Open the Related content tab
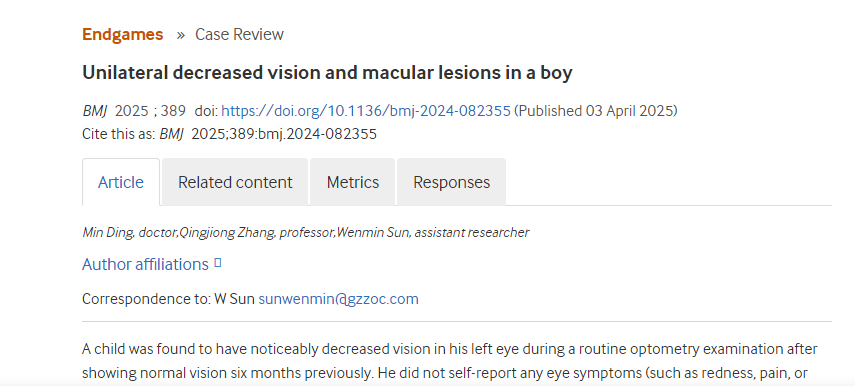Viewport: 855px width, 386px height. click(x=235, y=182)
